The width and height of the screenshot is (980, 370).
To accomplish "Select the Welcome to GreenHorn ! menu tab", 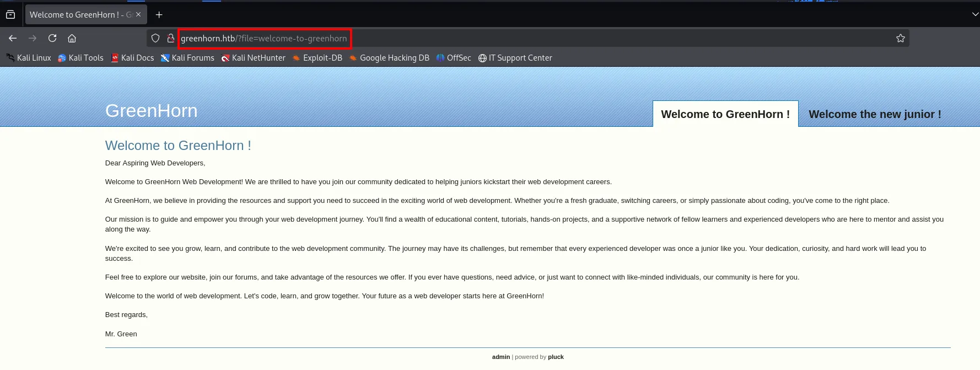I will [725, 114].
